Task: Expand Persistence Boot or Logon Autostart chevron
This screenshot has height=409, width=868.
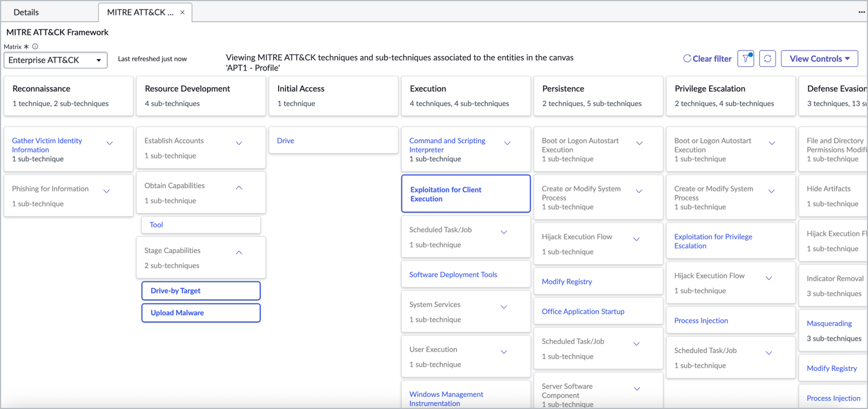Action: click(639, 143)
